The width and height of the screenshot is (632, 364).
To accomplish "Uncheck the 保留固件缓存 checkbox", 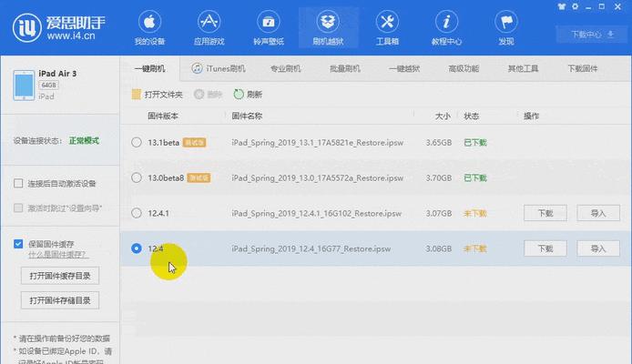I will (x=19, y=244).
